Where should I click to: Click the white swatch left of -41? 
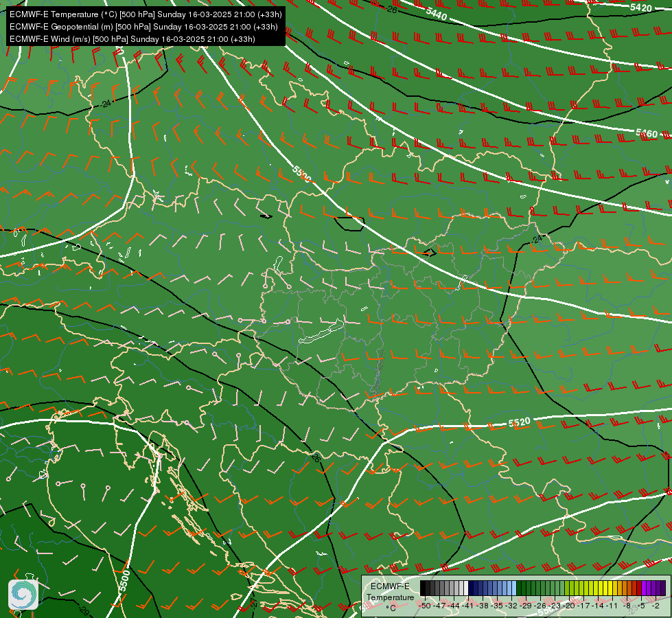pos(466,588)
